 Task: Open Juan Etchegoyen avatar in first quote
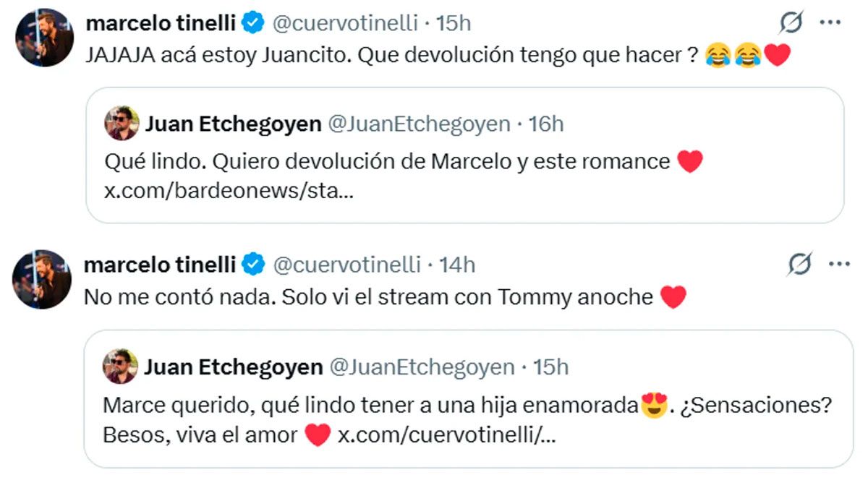pyautogui.click(x=122, y=124)
